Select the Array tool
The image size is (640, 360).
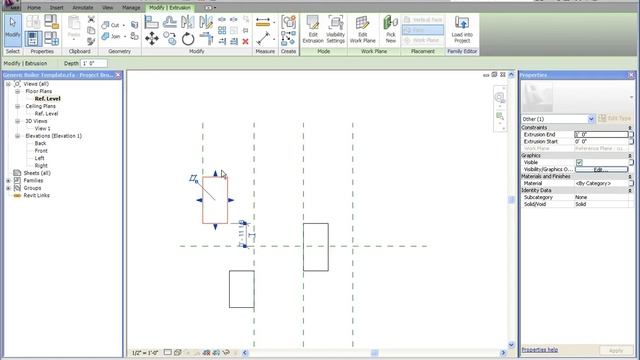tap(222, 30)
